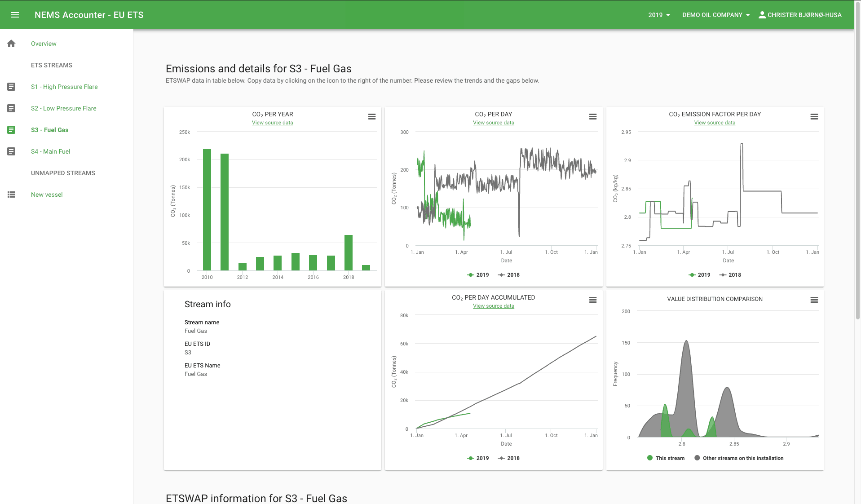Viewport: 861px width, 504px height.
Task: Switch to the S4 - Main Fuel stream
Action: [x=50, y=151]
